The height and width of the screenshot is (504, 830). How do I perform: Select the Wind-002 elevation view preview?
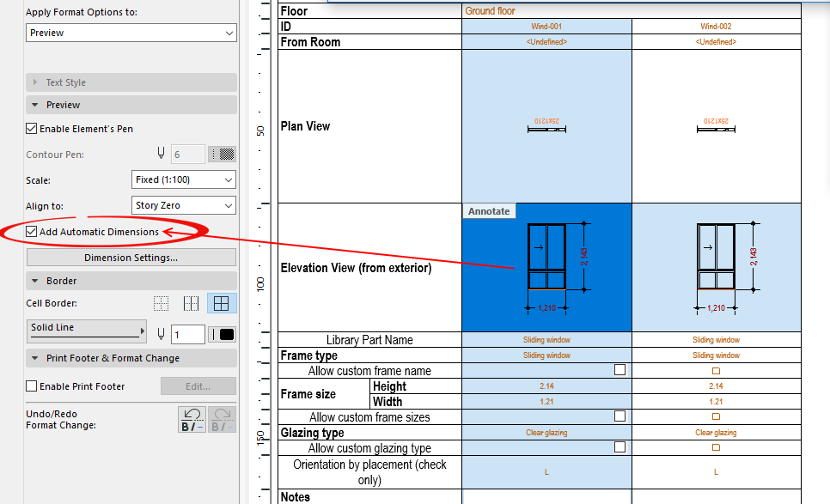(717, 268)
